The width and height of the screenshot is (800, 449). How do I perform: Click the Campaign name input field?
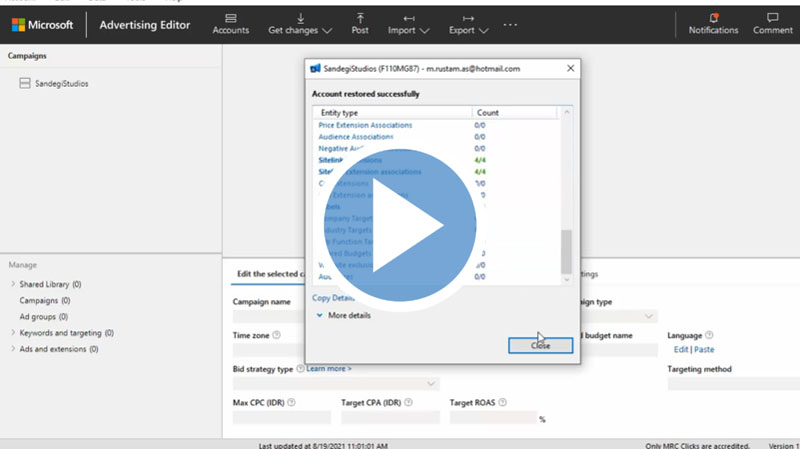[x=269, y=317]
